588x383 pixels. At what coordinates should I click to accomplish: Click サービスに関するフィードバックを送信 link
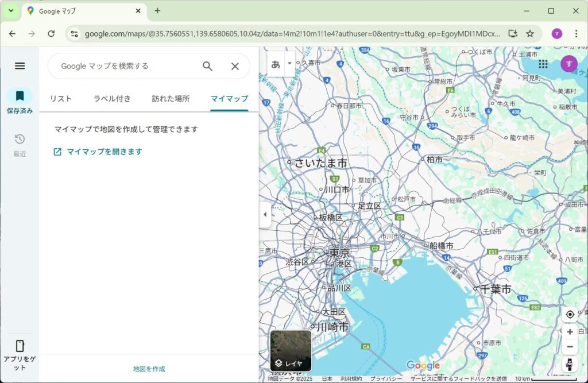(x=458, y=378)
